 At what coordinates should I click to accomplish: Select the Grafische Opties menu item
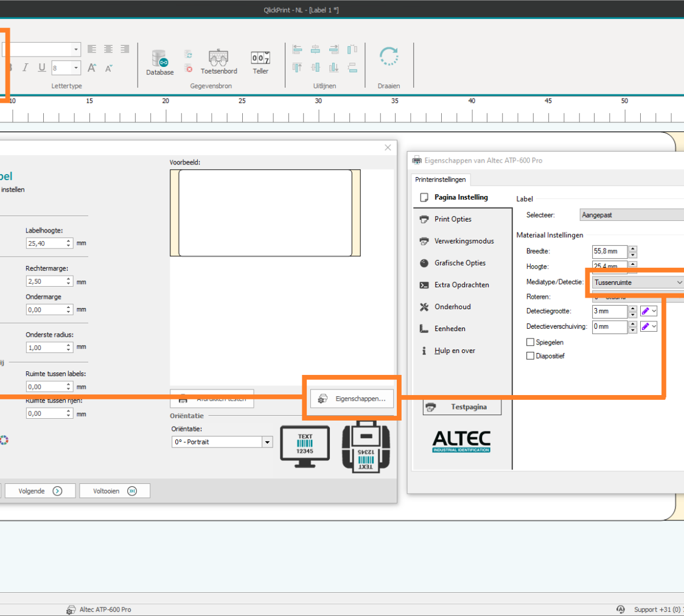pyautogui.click(x=459, y=263)
